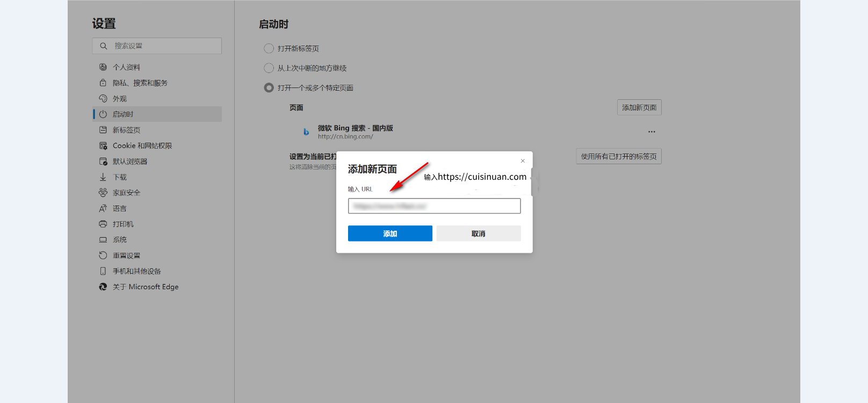Viewport: 868px width, 403px height.
Task: Click the lock icon for 隐私、搜索和服务
Action: 103,83
